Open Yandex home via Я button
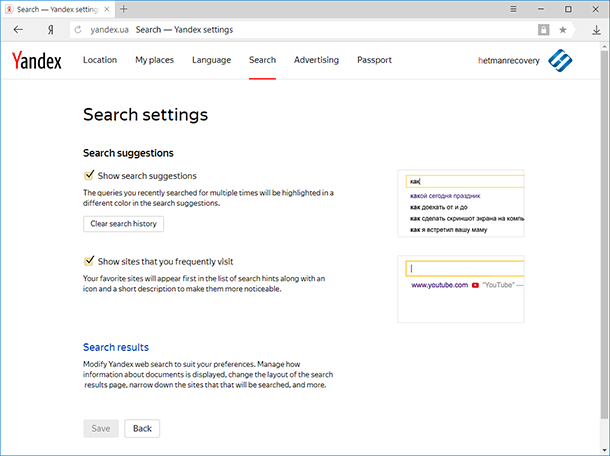Screen dimensions: 610x456 pos(51,30)
